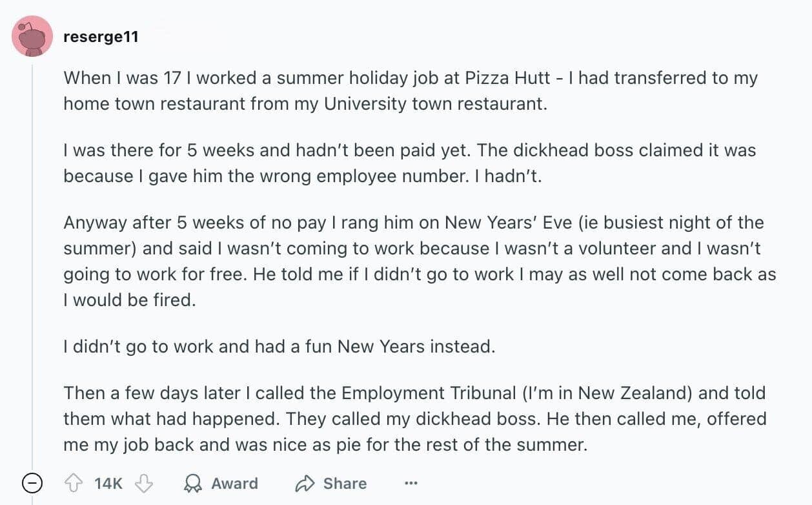Downvote the reserge11 comment
The width and height of the screenshot is (812, 505).
[143, 484]
